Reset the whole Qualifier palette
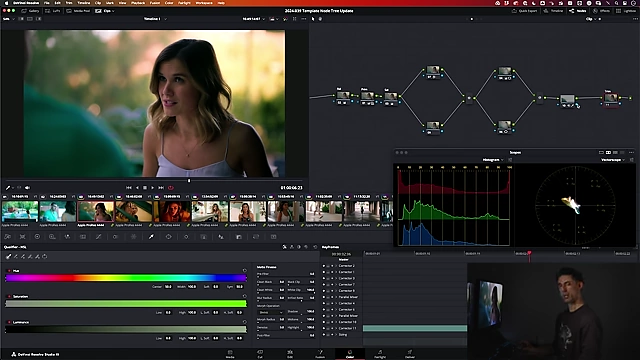The height and width of the screenshot is (360, 640). click(x=315, y=247)
